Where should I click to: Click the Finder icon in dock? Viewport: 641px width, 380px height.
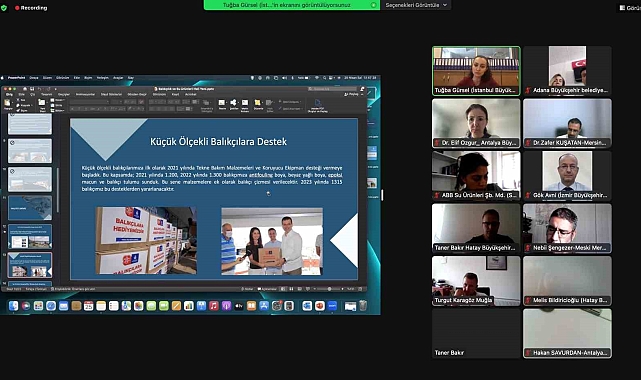13,306
